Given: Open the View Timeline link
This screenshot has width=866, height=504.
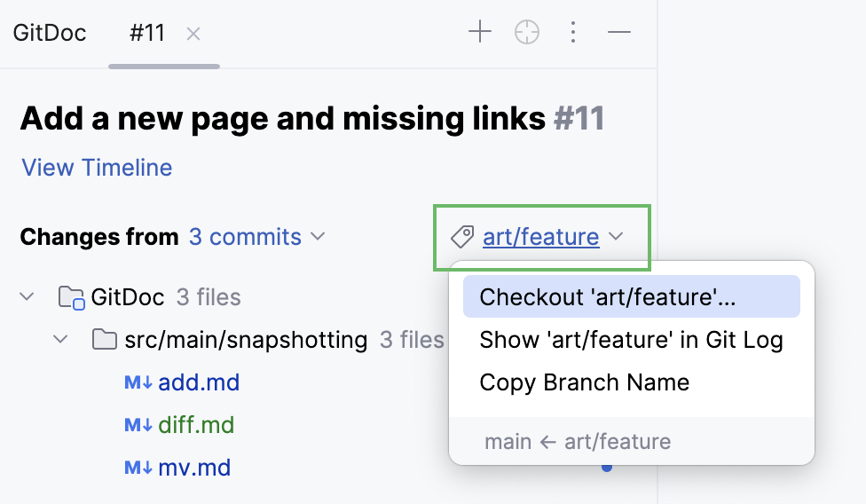Looking at the screenshot, I should coord(97,168).
